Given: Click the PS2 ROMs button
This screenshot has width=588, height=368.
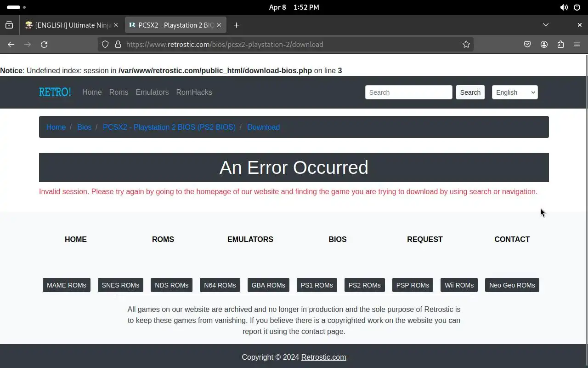Looking at the screenshot, I should pyautogui.click(x=365, y=285).
